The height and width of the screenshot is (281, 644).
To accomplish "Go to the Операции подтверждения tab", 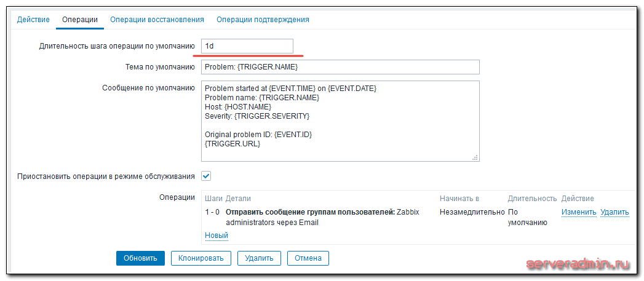I will click(x=263, y=20).
